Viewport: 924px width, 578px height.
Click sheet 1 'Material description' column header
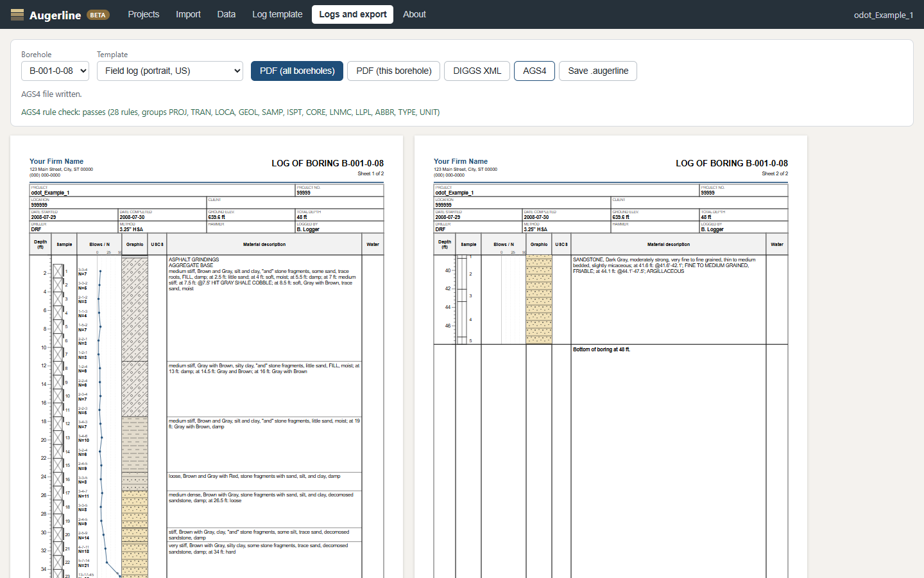[264, 245]
